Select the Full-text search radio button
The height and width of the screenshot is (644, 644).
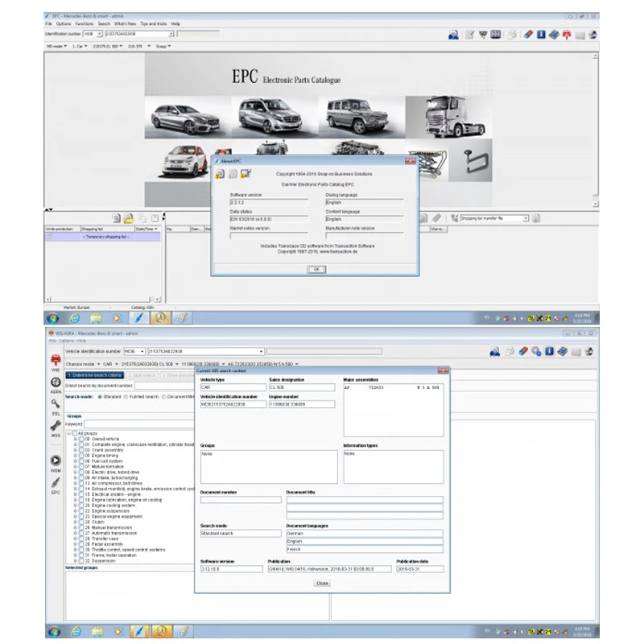(x=126, y=397)
